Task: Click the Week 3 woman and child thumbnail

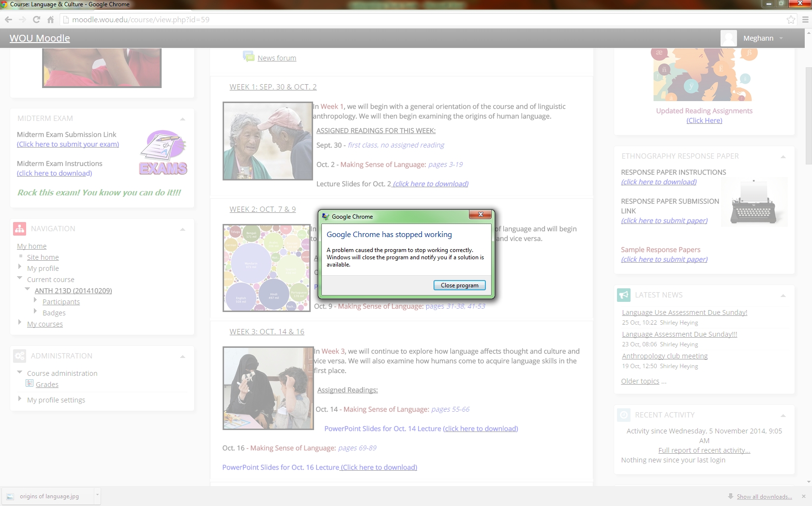Action: (268, 388)
